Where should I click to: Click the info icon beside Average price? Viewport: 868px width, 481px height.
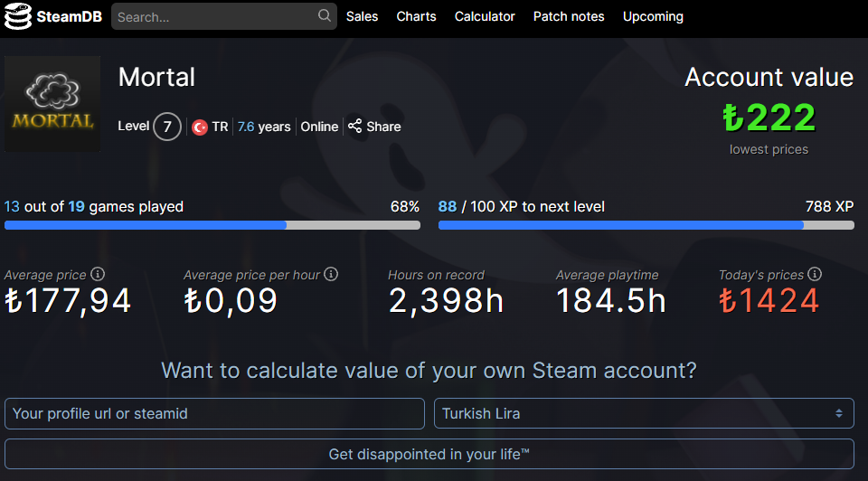98,274
